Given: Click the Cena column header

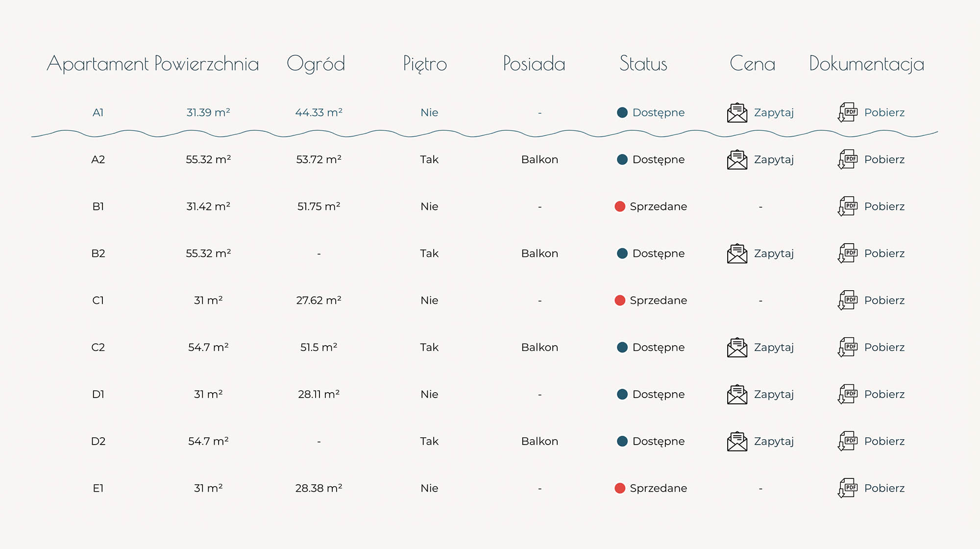Looking at the screenshot, I should tap(753, 64).
